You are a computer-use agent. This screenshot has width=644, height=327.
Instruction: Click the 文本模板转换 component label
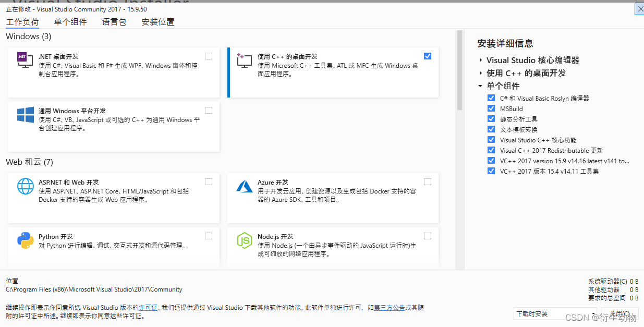coord(518,129)
